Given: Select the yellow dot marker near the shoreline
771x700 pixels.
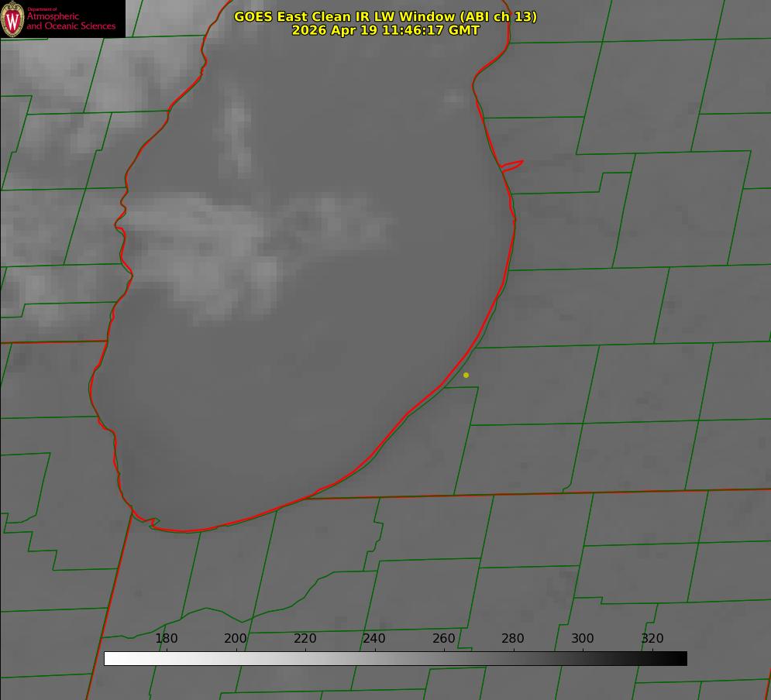Looking at the screenshot, I should click(466, 375).
